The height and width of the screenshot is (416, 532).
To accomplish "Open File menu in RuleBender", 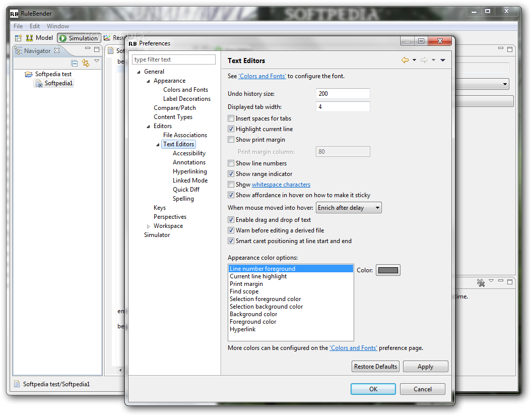I will (18, 26).
